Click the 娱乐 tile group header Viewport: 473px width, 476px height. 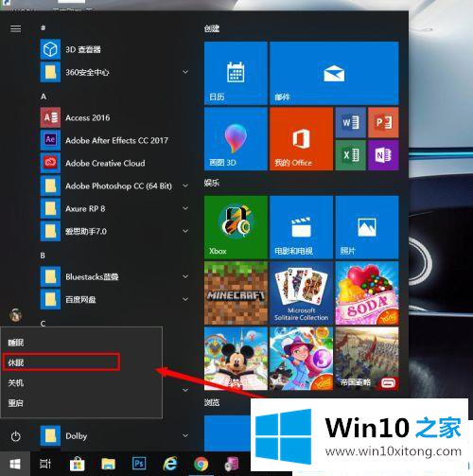[212, 183]
